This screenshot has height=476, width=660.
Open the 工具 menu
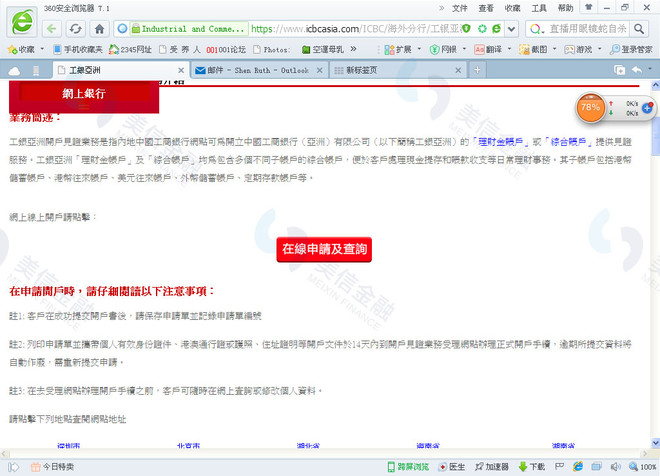click(539, 8)
